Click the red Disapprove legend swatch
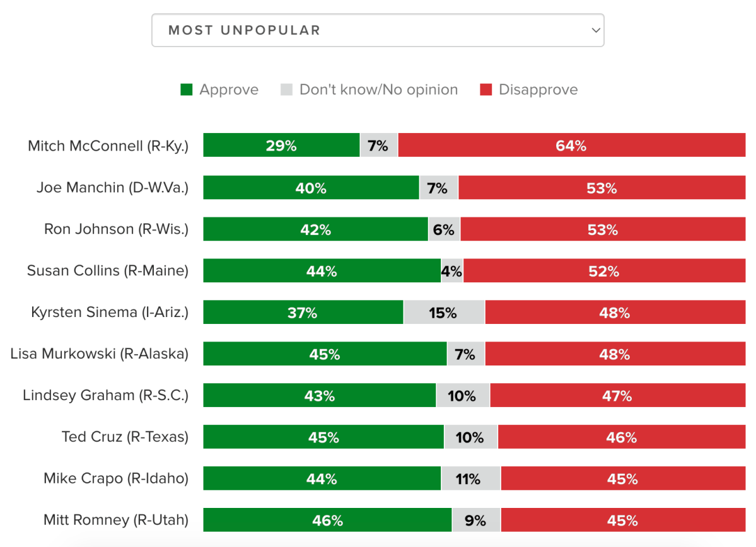 pos(486,89)
